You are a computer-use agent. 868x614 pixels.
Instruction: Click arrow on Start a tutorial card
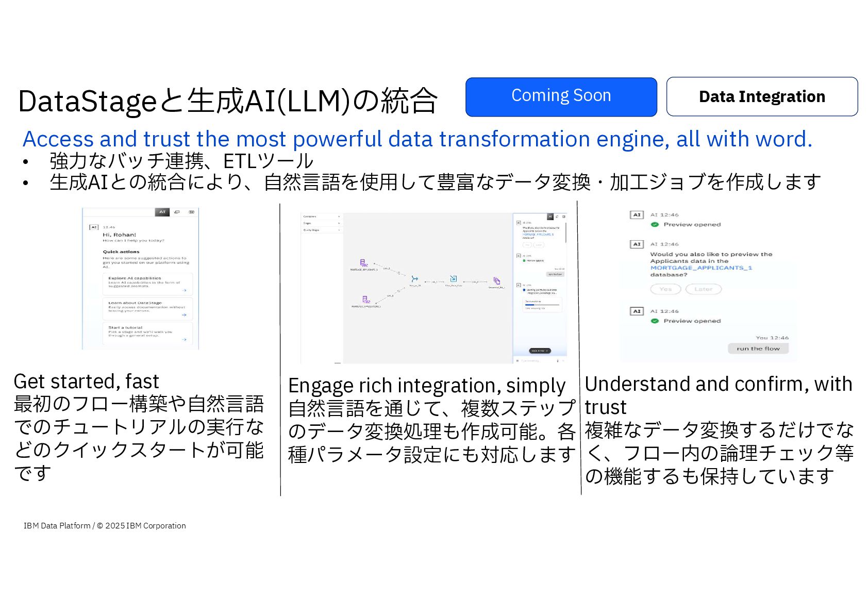click(x=184, y=340)
